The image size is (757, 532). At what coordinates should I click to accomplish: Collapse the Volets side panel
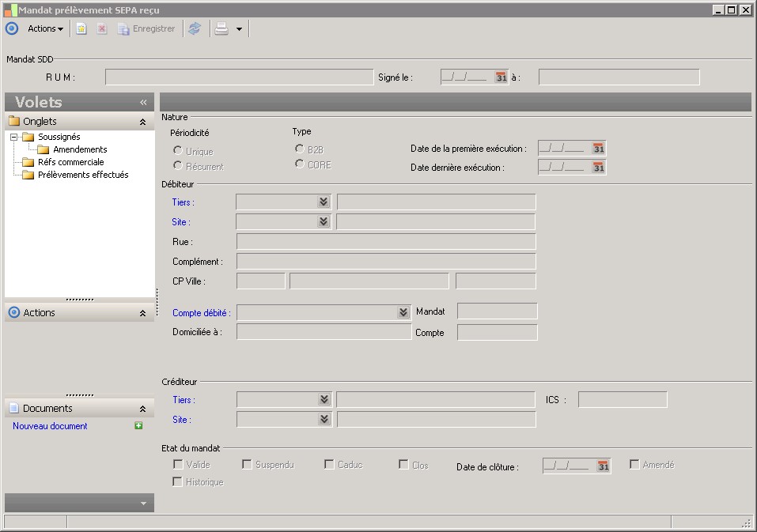[143, 102]
